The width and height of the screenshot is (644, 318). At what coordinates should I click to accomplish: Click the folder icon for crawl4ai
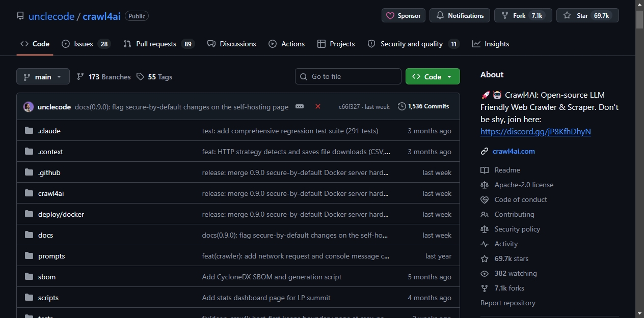[29, 193]
